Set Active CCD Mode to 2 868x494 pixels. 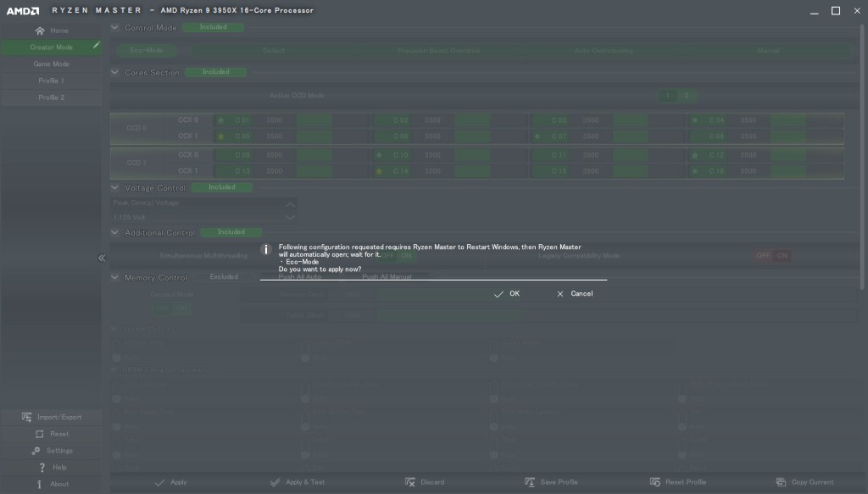(687, 95)
